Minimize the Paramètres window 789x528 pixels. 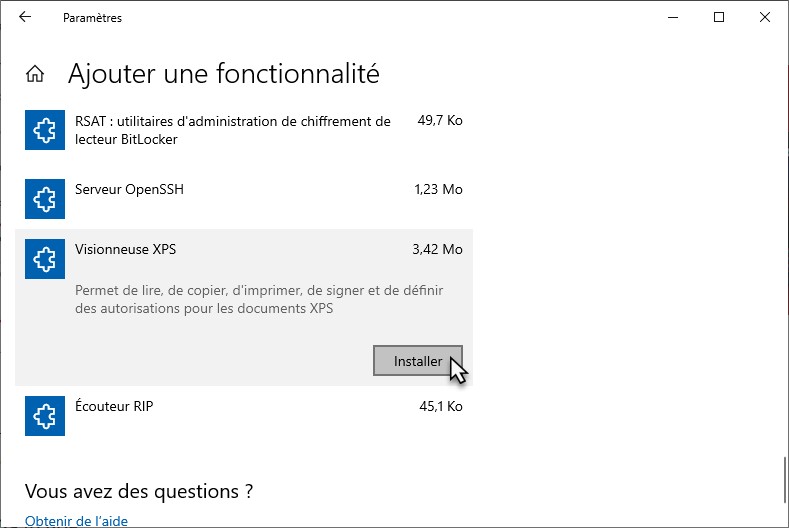click(x=672, y=17)
